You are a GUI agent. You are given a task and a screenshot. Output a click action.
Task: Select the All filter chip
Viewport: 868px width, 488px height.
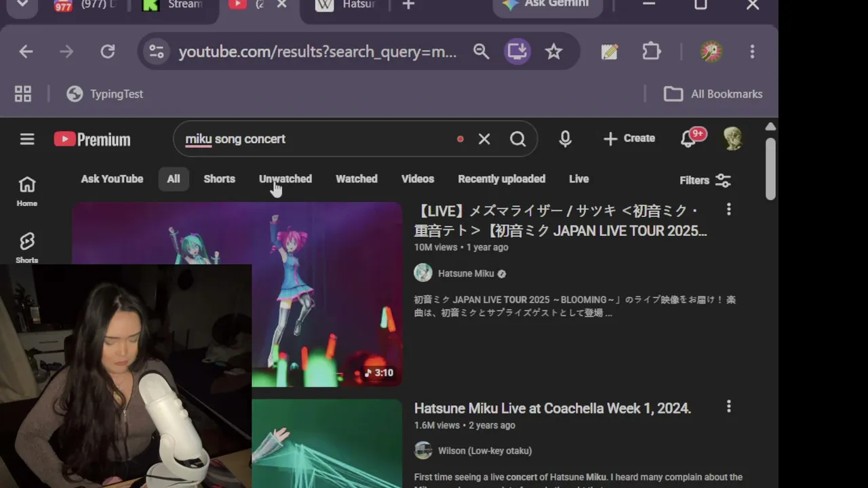click(x=174, y=179)
